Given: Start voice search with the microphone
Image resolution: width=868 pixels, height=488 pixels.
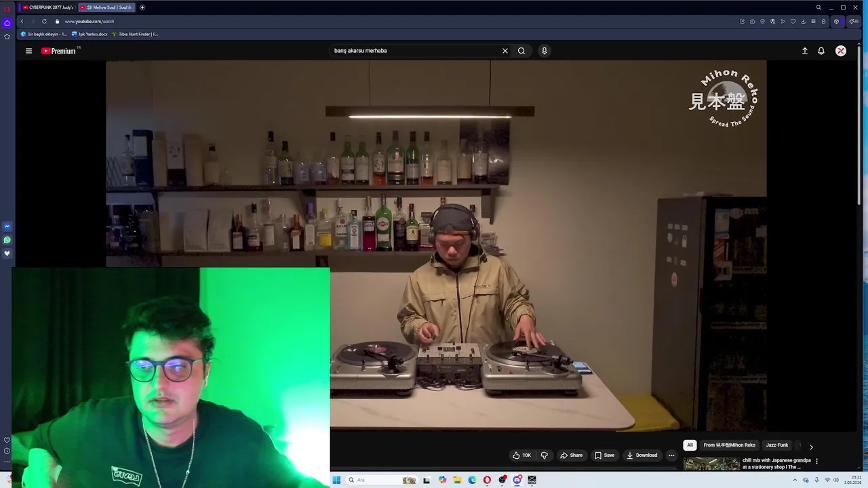Looking at the screenshot, I should (544, 51).
